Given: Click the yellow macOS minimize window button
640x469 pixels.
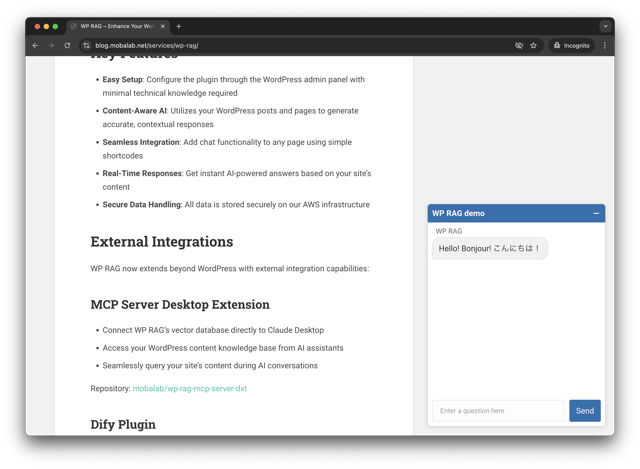Looking at the screenshot, I should click(x=46, y=26).
